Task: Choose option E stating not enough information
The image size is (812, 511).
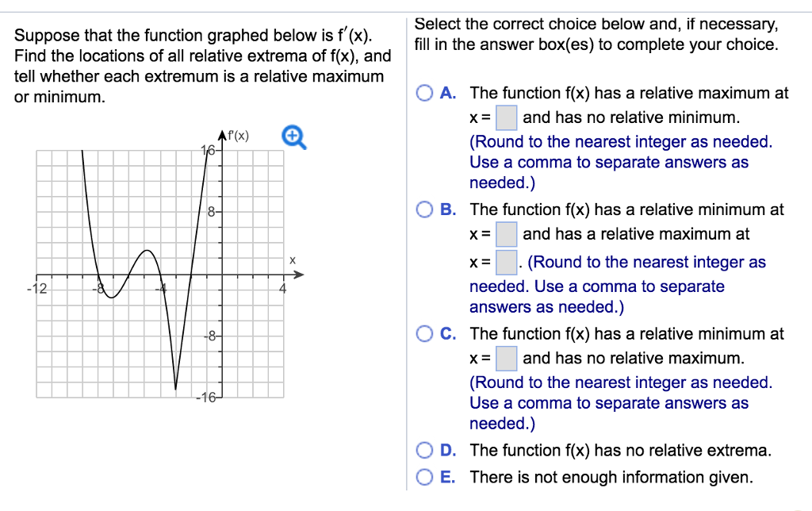Action: 424,477
